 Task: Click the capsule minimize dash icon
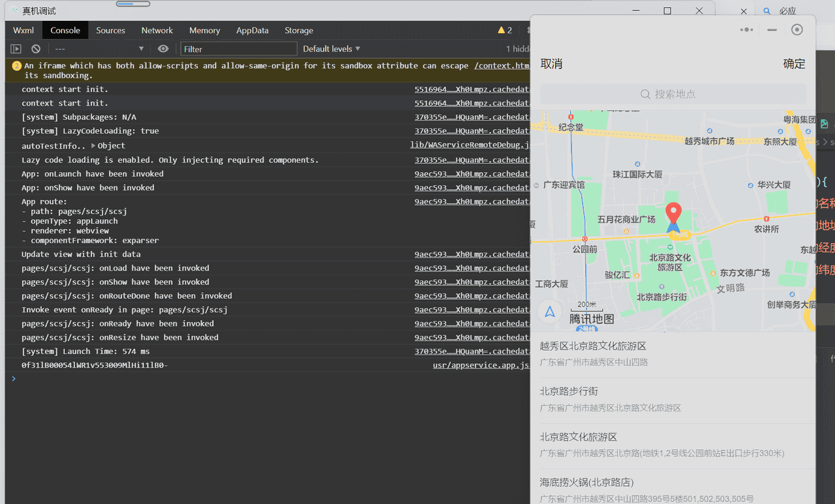click(772, 30)
